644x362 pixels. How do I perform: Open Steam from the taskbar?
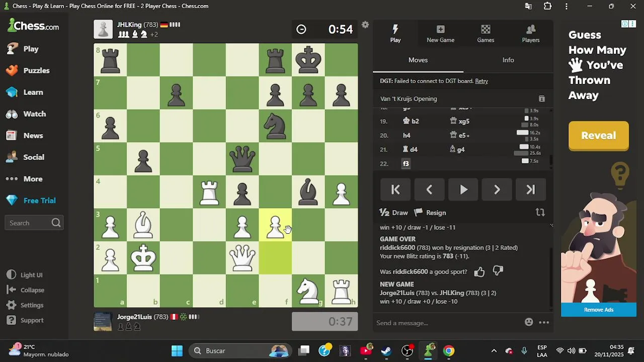tap(386, 350)
